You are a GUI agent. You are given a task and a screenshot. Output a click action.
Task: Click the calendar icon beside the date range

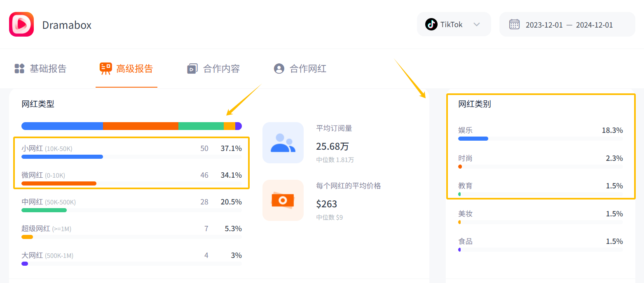(x=514, y=24)
